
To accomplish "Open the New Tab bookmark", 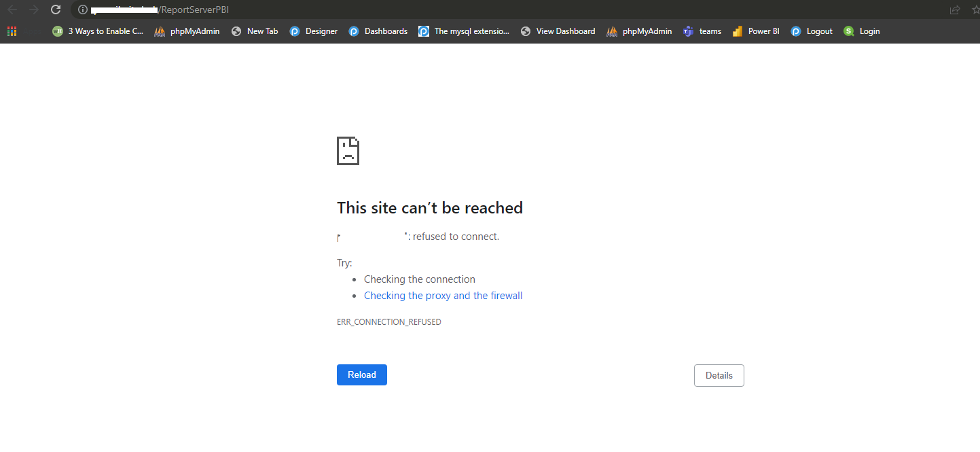I will [x=255, y=31].
